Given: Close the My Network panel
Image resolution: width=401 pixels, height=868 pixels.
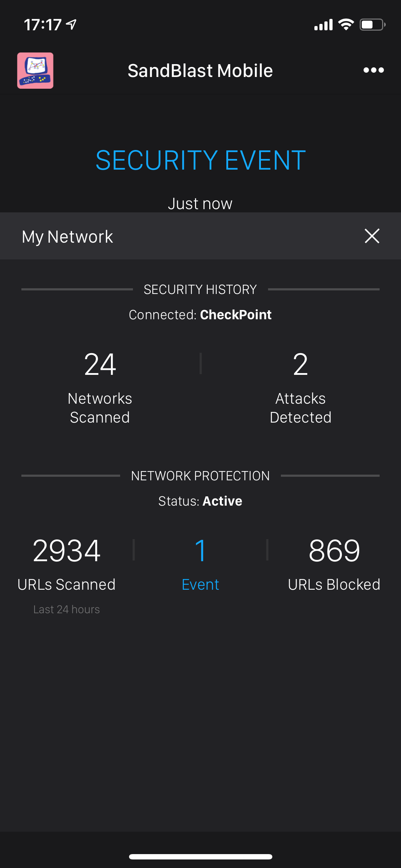Looking at the screenshot, I should [372, 236].
